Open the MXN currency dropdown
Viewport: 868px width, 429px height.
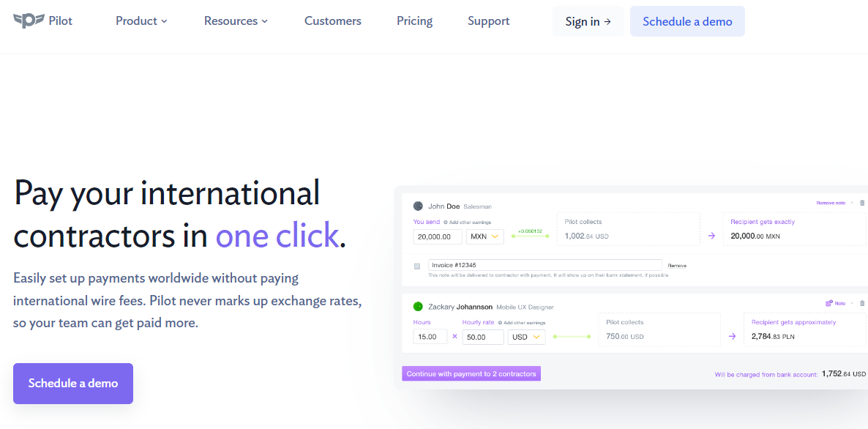[x=484, y=236]
